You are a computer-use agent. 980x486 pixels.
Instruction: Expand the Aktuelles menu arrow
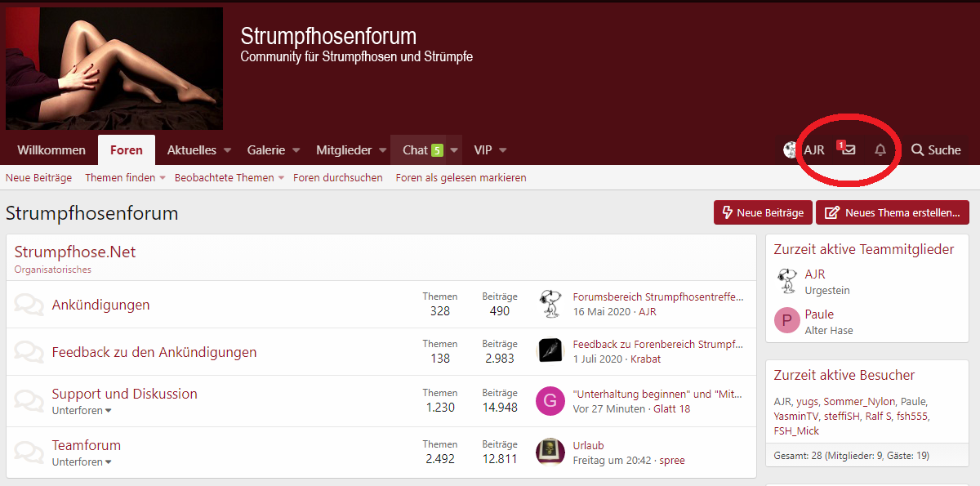click(228, 150)
